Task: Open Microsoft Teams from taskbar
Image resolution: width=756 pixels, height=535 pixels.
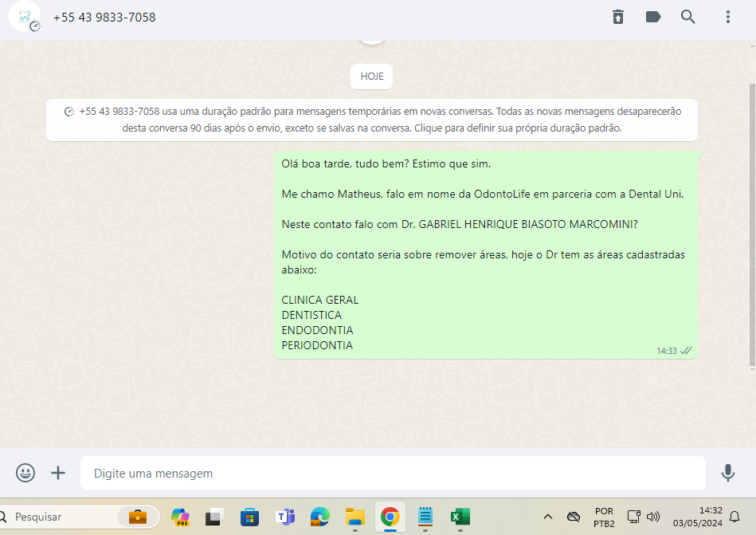Action: pos(285,517)
